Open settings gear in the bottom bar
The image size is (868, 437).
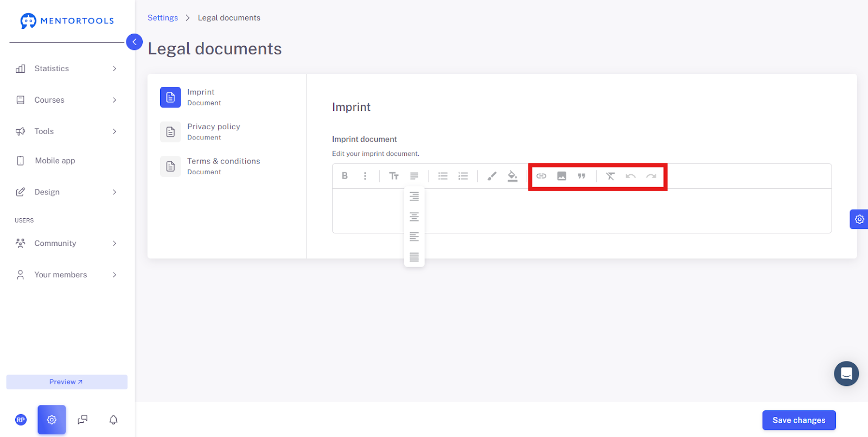coord(52,420)
